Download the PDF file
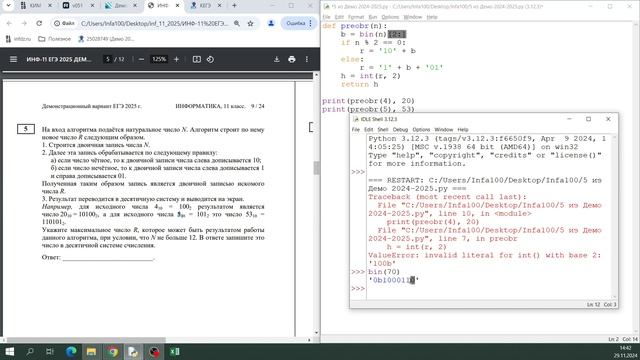Image resolution: width=640 pixels, height=360 pixels. pyautogui.click(x=276, y=59)
